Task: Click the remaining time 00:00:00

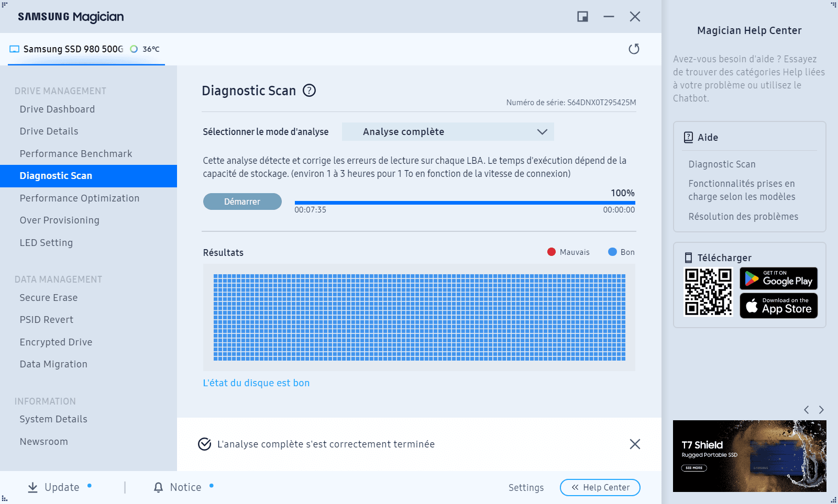Action: point(619,210)
